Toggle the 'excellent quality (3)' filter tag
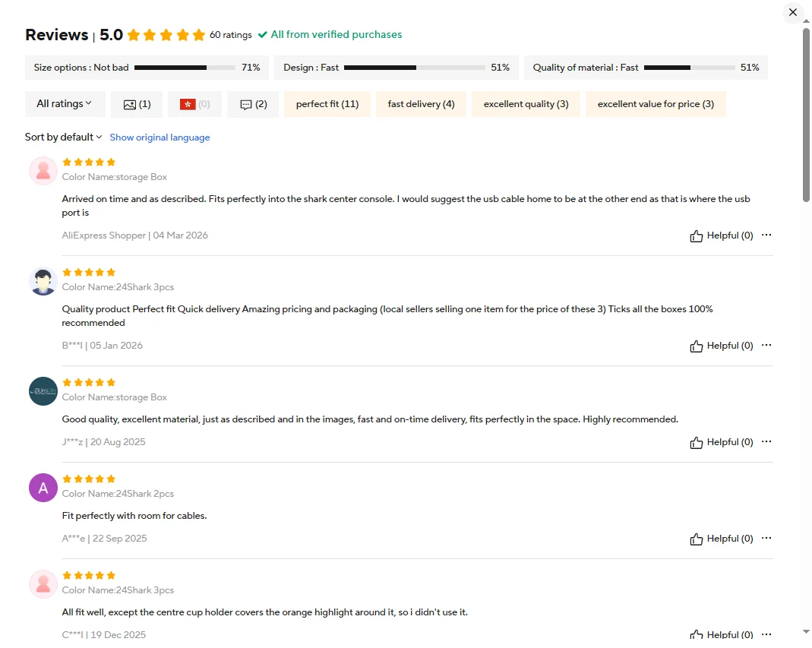This screenshot has height=648, width=812. (x=526, y=104)
